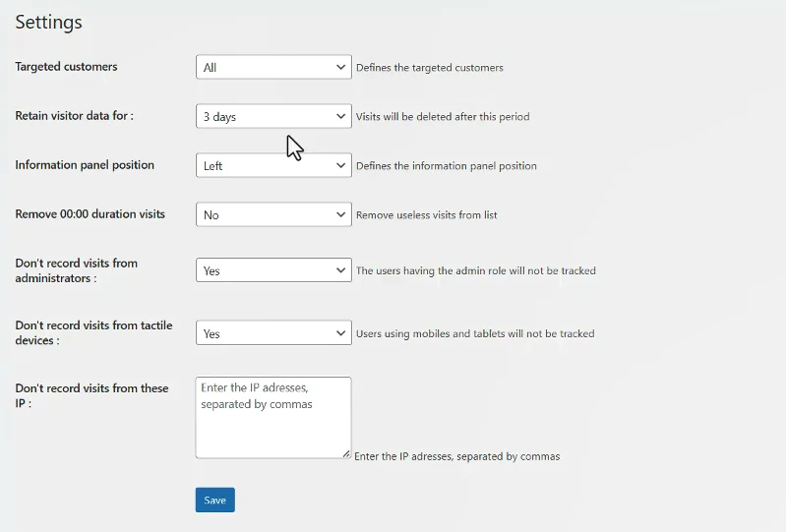Screen dimensions: 786x532
Task: Click the Information panel position label
Action: pyautogui.click(x=85, y=165)
